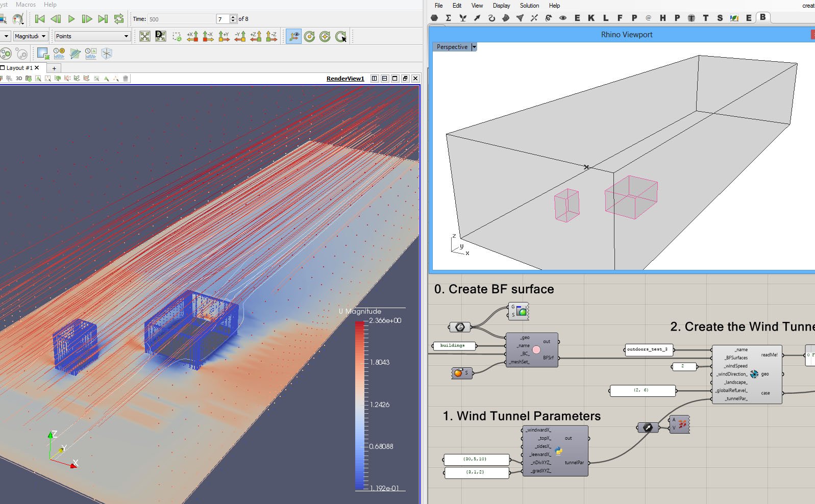815x504 pixels.
Task: Split RenderView1 vertically
Action: 385,79
